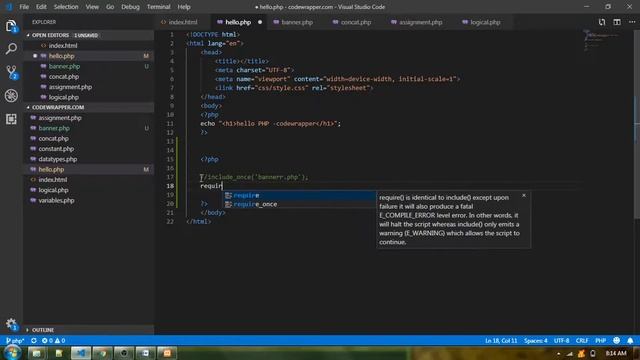This screenshot has height=360, width=640.
Task: Open the File menu
Action: coord(24,7)
